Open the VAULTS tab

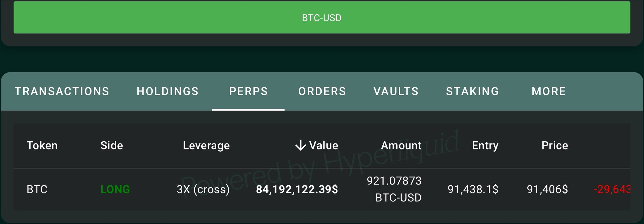click(396, 91)
